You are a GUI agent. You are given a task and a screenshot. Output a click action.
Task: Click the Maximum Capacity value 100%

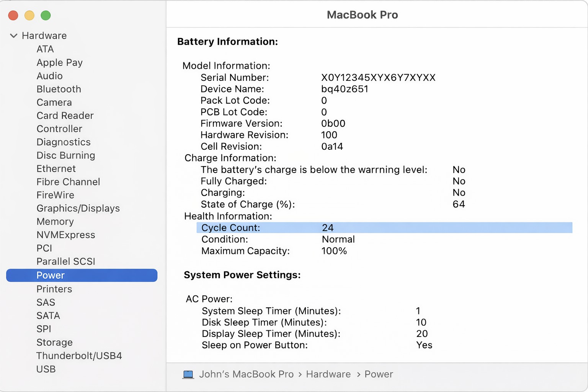334,251
